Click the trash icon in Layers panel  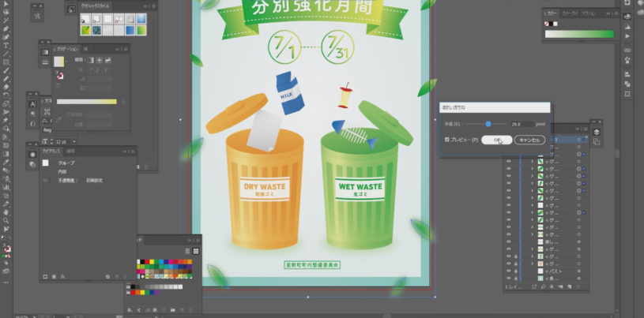[579, 286]
